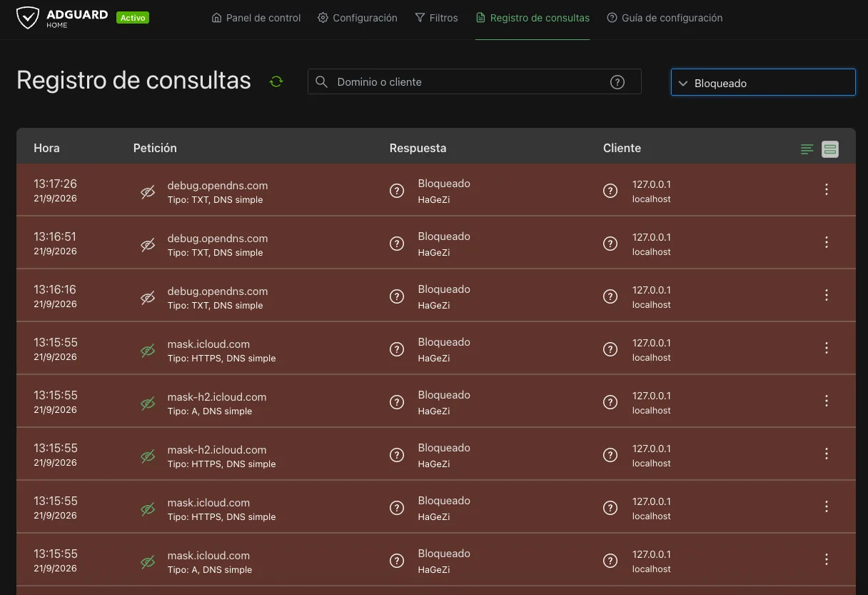This screenshot has height=595, width=868.
Task: Click green tracker eye for mask-h2.icloud.com HTTPS
Action: [148, 456]
